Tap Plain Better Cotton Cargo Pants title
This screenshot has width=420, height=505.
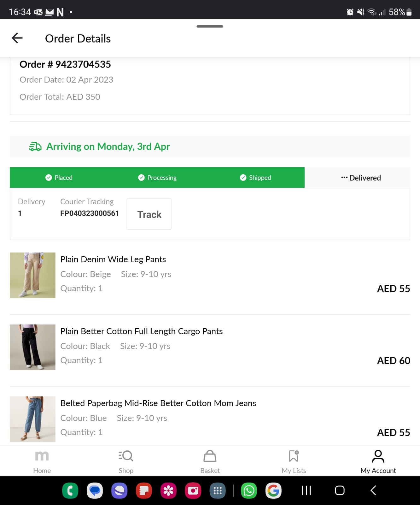(x=141, y=331)
